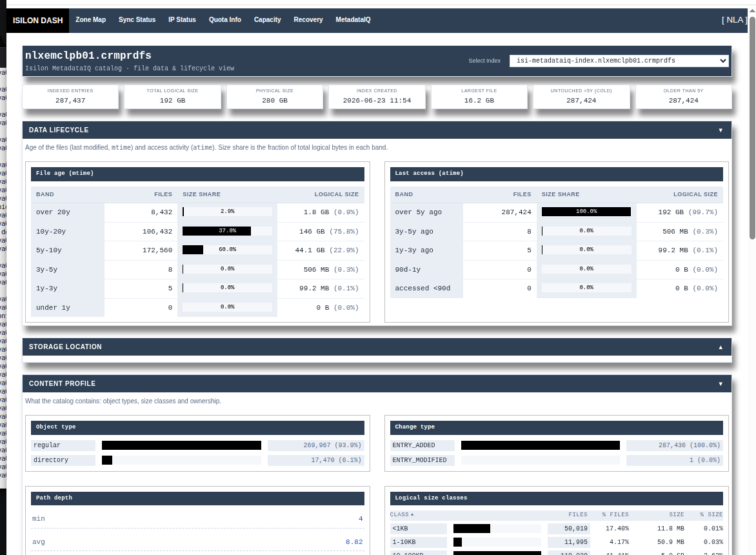The height and width of the screenshot is (555, 756).
Task: Go to the Zone Map tab
Action: (91, 20)
